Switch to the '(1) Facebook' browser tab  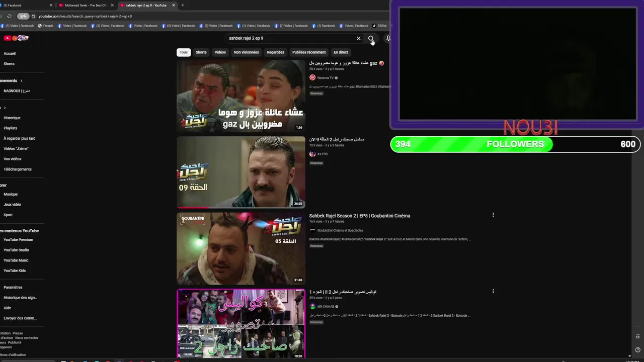pos(27,5)
